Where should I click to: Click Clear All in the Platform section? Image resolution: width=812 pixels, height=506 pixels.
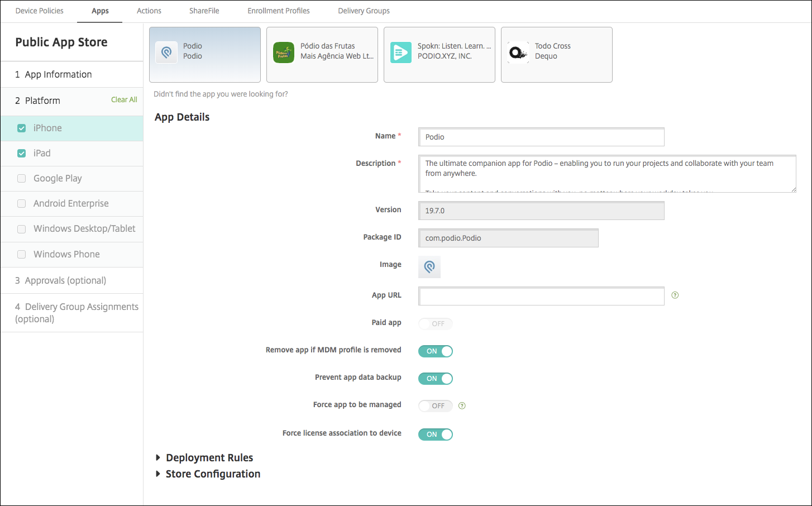124,100
